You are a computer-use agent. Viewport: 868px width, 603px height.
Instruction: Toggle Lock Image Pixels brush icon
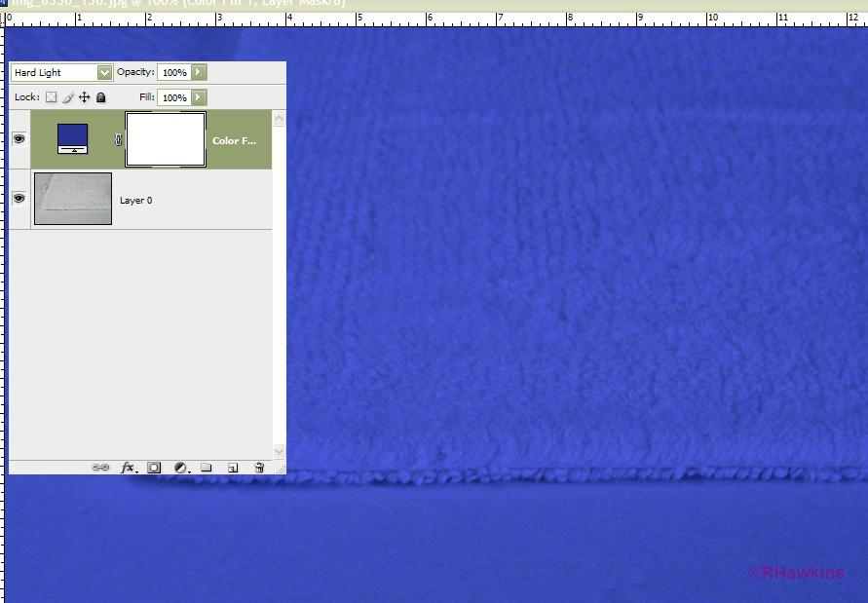pos(68,97)
